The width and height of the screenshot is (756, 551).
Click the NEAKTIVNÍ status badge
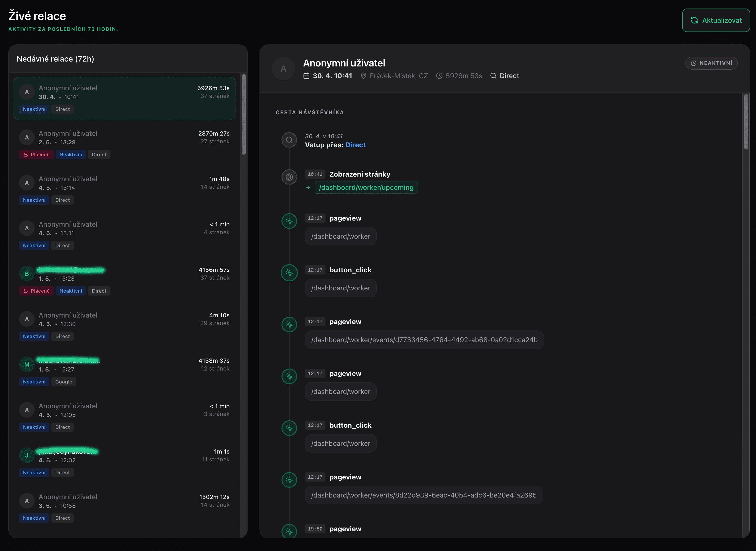(x=711, y=63)
